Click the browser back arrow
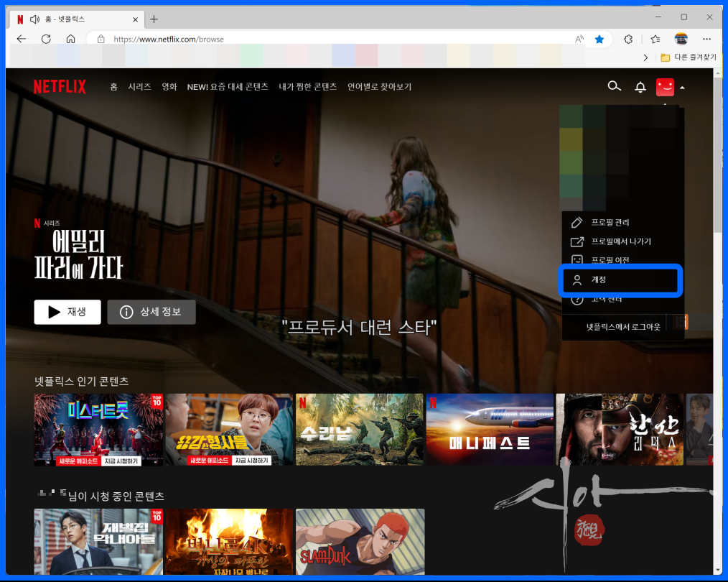The width and height of the screenshot is (728, 582). point(22,39)
